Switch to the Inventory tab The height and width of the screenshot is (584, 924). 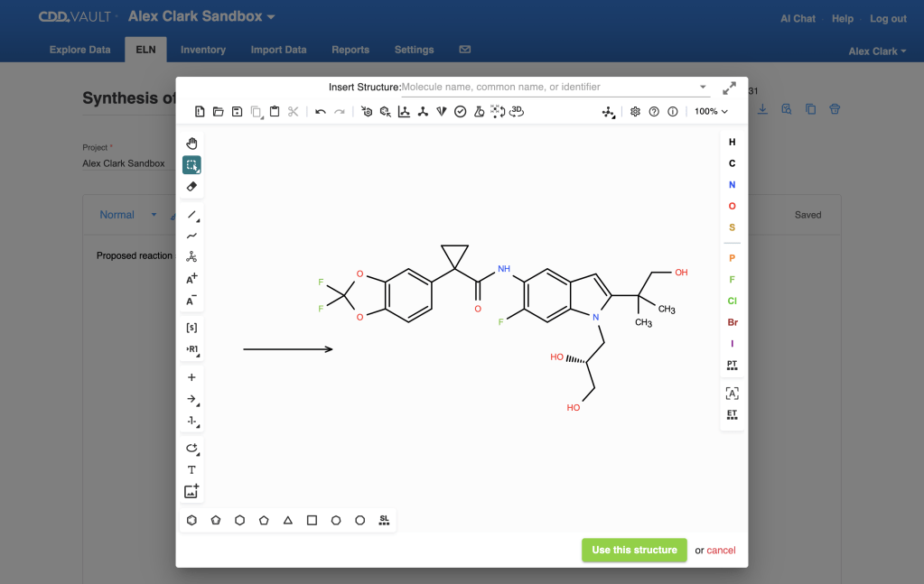coord(203,50)
